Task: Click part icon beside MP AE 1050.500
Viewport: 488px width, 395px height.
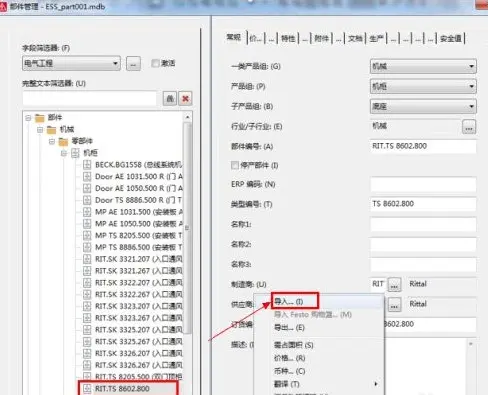Action: point(87,224)
